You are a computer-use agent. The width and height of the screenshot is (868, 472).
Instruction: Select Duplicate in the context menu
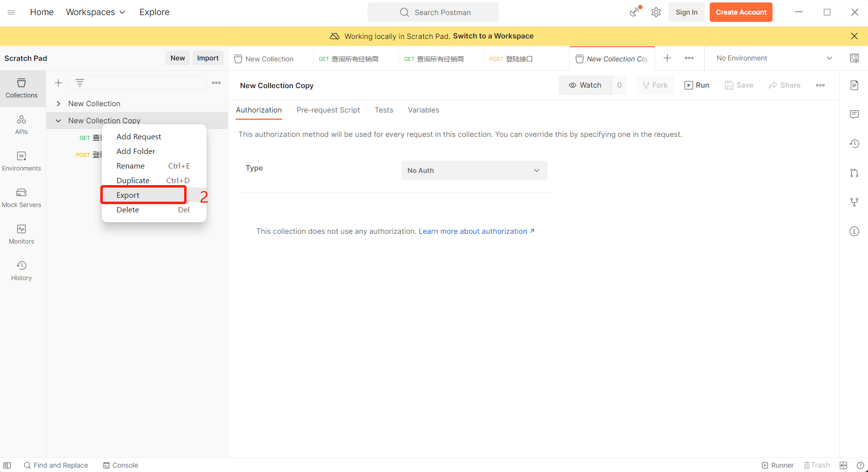(x=154, y=181)
